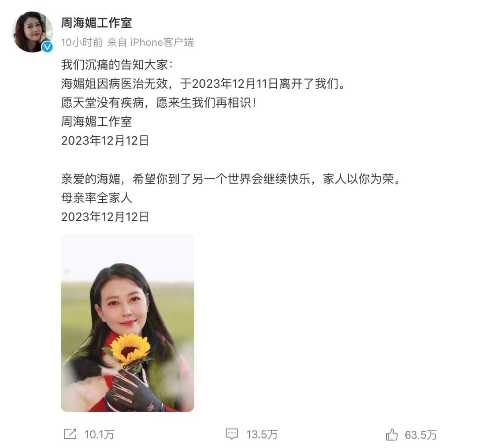Click the repost share icon
The image size is (497, 448).
(x=70, y=434)
